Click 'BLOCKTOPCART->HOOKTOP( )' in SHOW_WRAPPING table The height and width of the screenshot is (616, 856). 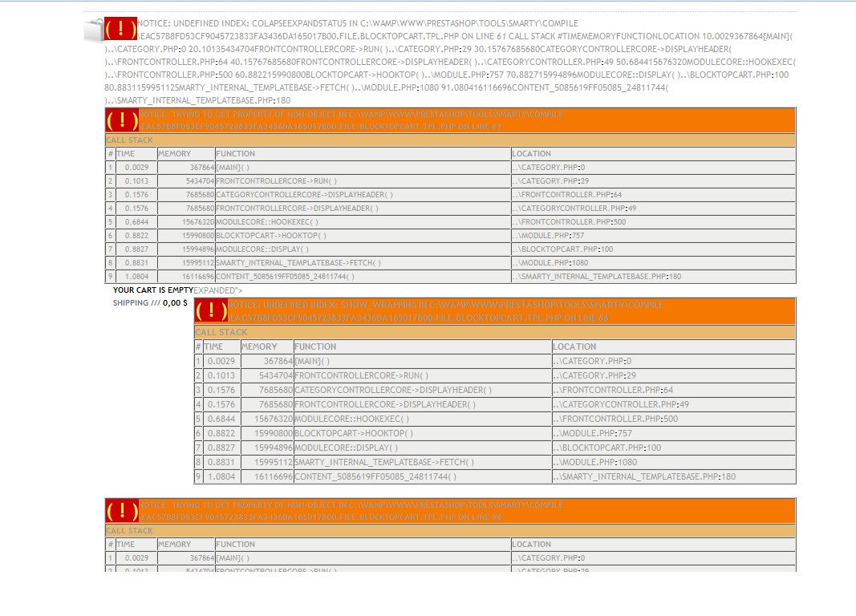tap(354, 433)
